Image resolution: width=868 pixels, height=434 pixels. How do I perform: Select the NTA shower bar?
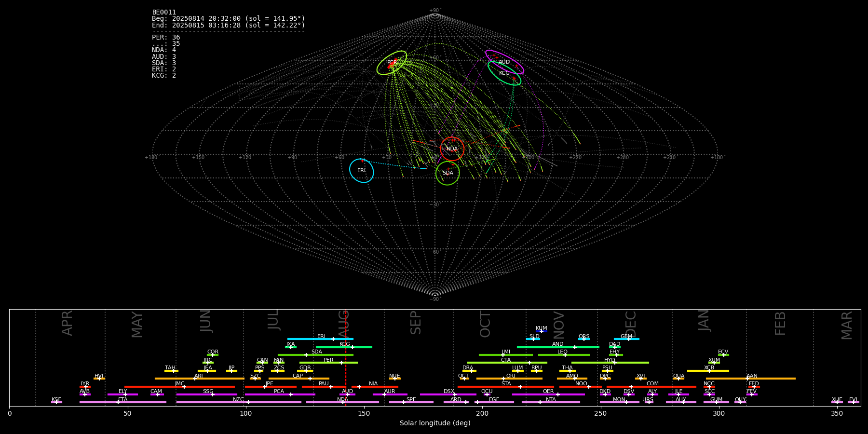tap(551, 402)
